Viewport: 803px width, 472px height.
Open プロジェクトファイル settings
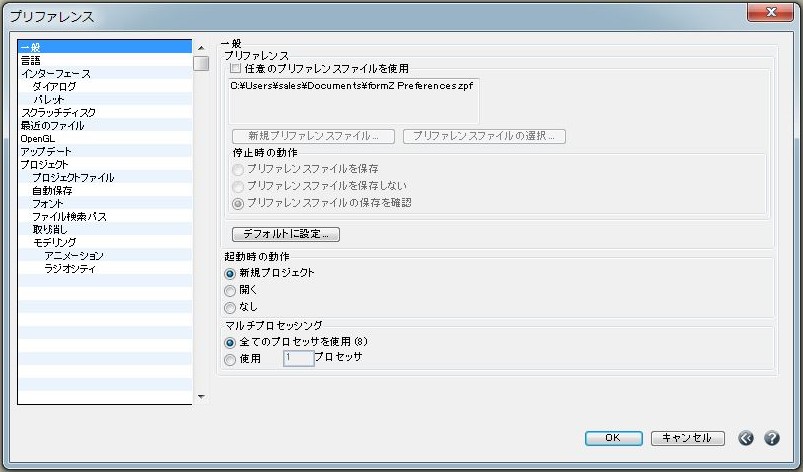(x=105, y=178)
